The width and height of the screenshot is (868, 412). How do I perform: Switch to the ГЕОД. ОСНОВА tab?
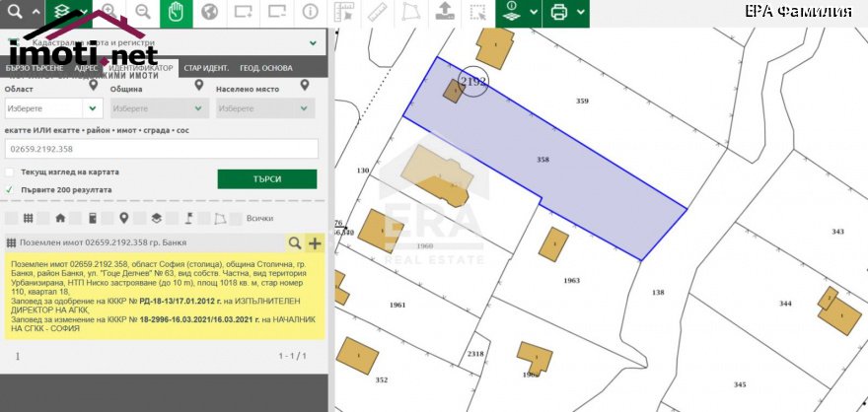coord(265,68)
